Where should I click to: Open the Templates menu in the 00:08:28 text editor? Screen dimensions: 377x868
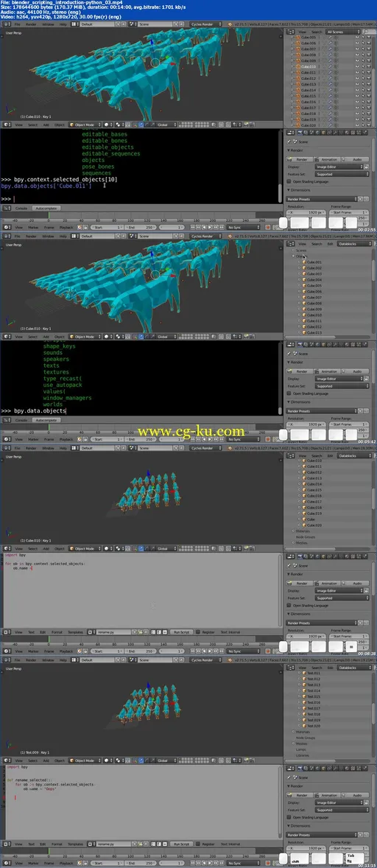[75, 631]
